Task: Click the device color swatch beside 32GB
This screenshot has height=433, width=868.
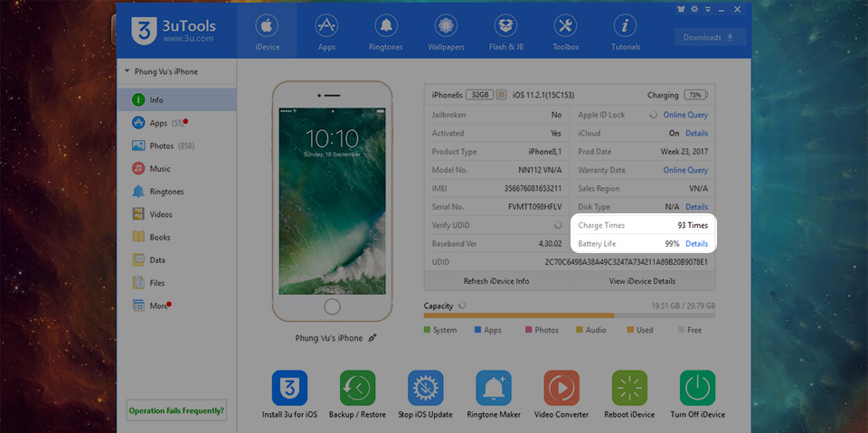Action: (x=502, y=95)
